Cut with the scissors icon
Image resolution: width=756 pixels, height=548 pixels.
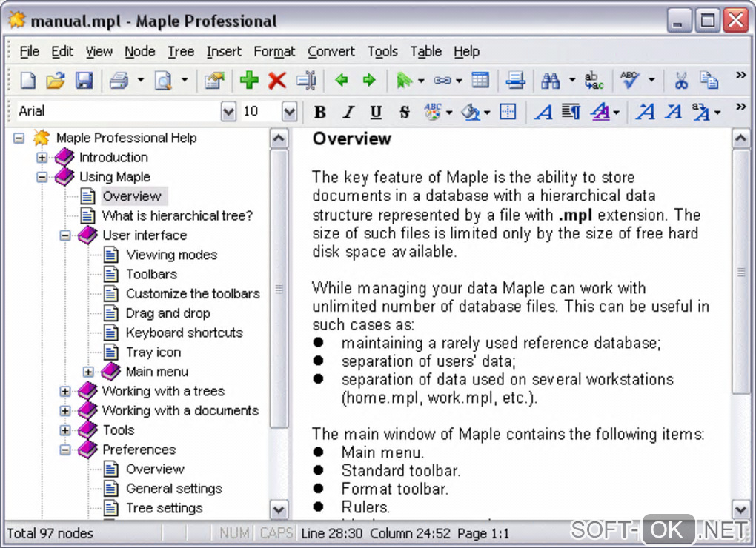pyautogui.click(x=681, y=80)
